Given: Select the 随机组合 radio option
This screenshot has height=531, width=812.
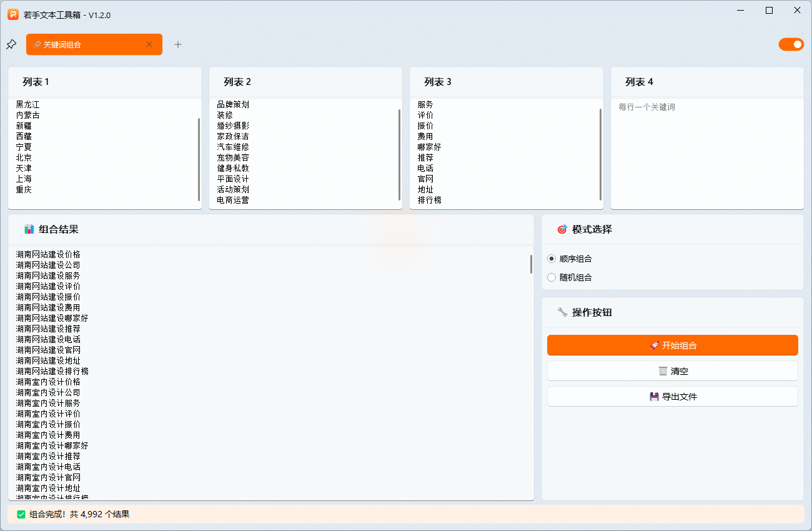Looking at the screenshot, I should 552,277.
